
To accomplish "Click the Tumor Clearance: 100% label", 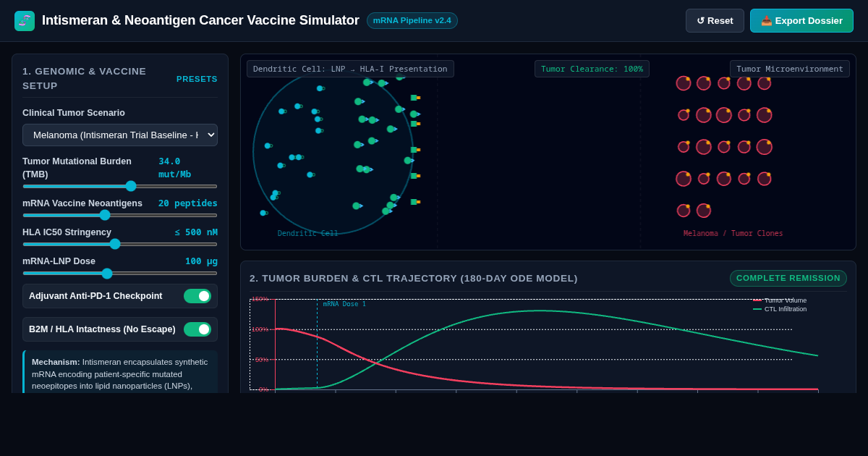I will tap(592, 69).
